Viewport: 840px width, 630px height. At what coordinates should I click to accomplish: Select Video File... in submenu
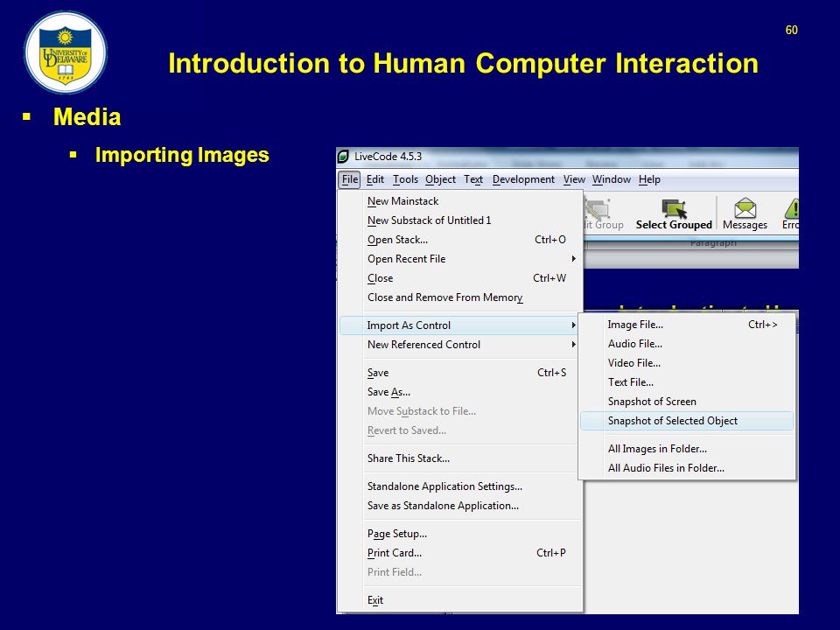tap(687, 363)
